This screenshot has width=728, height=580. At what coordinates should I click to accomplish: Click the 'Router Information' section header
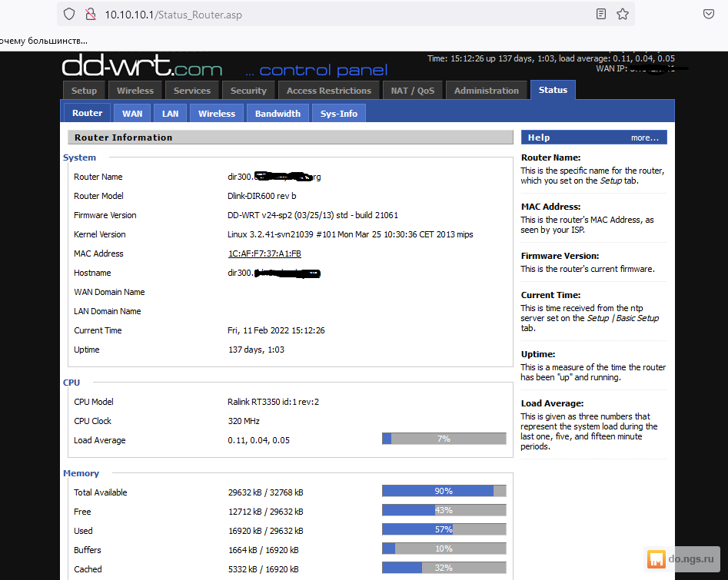point(290,138)
